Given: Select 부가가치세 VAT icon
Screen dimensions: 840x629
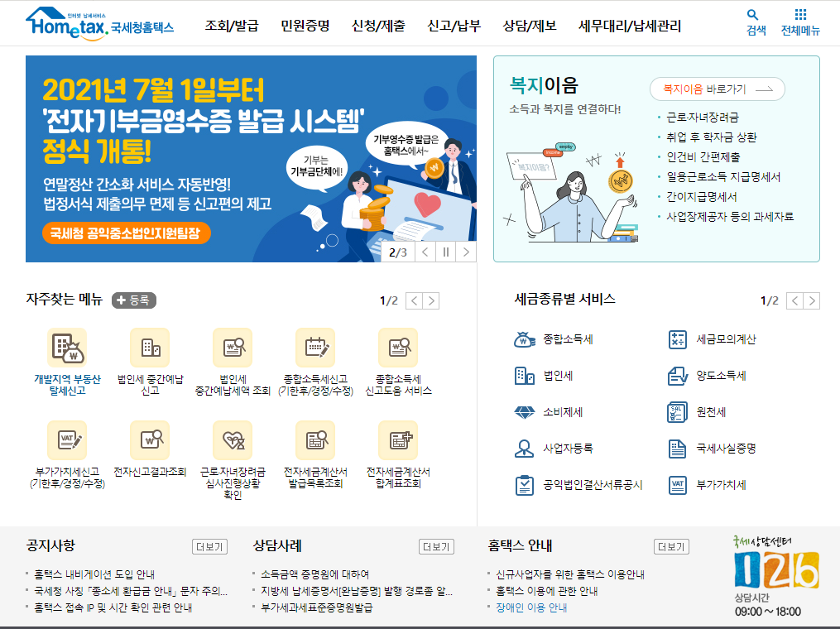Looking at the screenshot, I should pos(678,486).
